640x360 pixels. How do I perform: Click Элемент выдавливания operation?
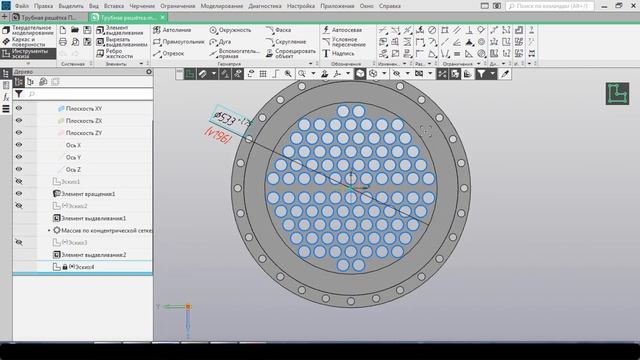point(120,30)
